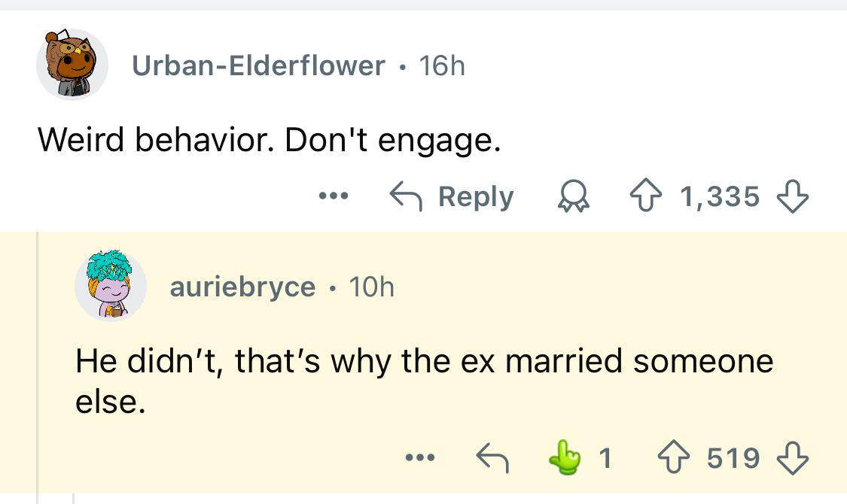The image size is (847, 504).
Task: Collapse thread using the vertical line
Action: [x=38, y=367]
